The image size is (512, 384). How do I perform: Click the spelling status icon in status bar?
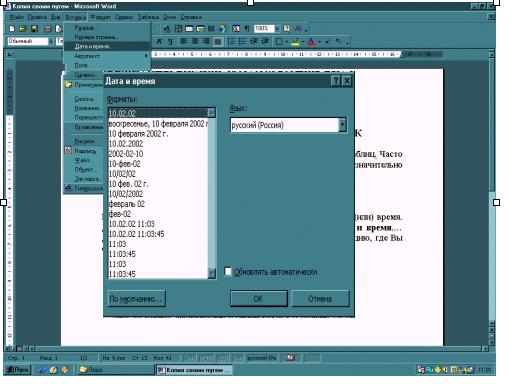click(291, 358)
